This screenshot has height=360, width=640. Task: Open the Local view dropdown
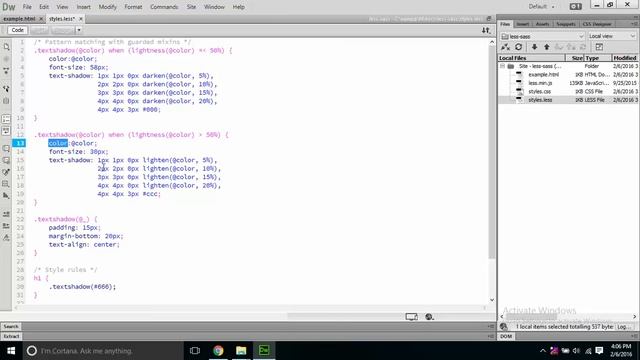click(x=612, y=36)
